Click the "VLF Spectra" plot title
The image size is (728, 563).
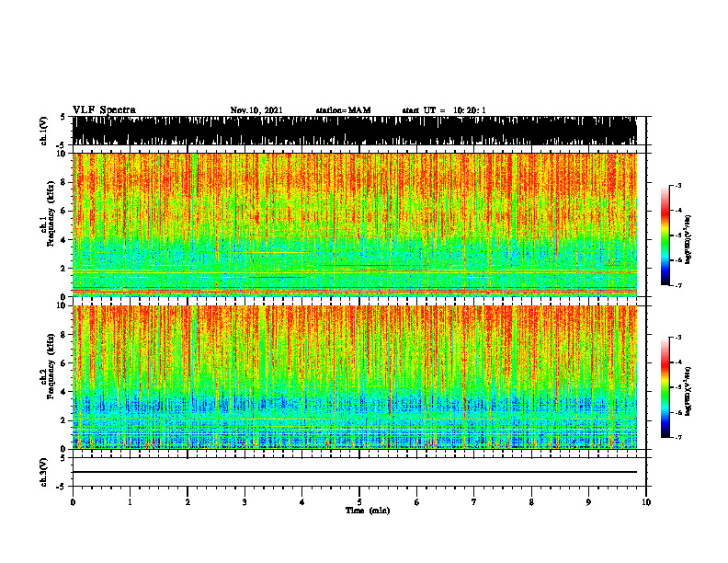coord(104,110)
